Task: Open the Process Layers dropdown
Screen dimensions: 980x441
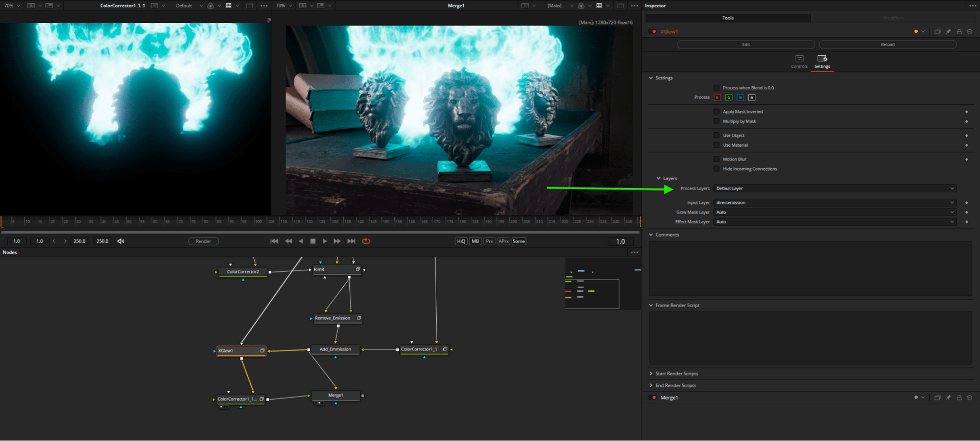Action: 835,189
